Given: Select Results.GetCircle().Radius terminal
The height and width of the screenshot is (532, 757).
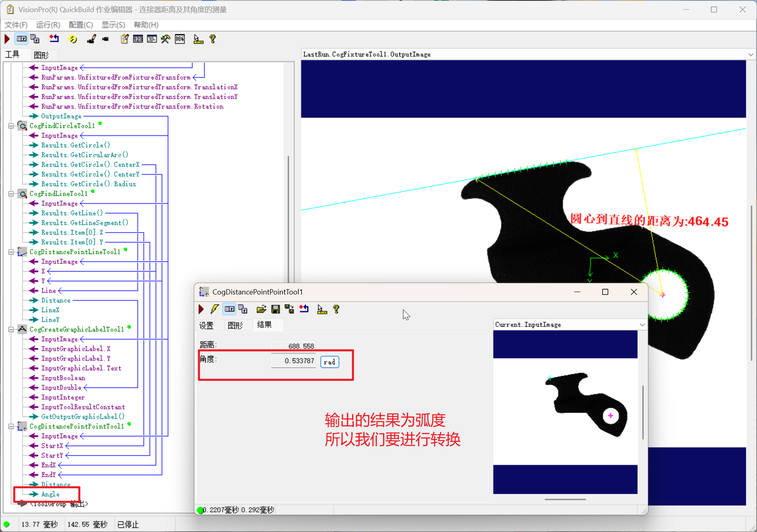Looking at the screenshot, I should [88, 184].
